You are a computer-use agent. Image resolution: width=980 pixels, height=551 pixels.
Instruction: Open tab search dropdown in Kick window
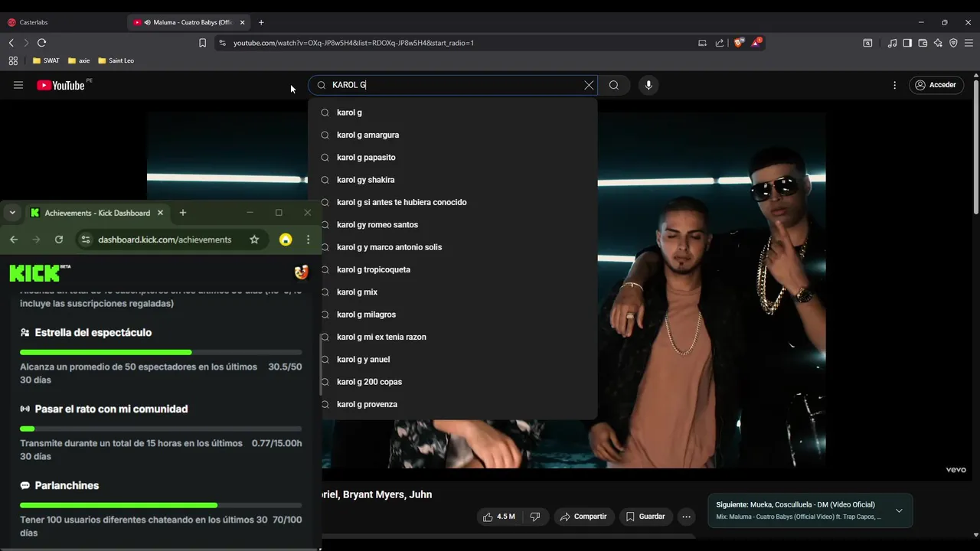pyautogui.click(x=12, y=213)
